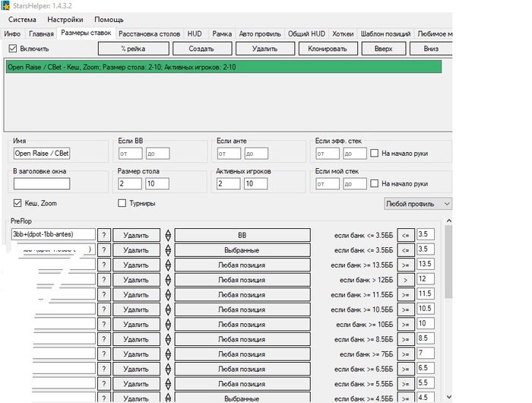Screen dimensions: 532x403
Task: Click the Выбранные position selector in the second row
Action: (x=242, y=249)
